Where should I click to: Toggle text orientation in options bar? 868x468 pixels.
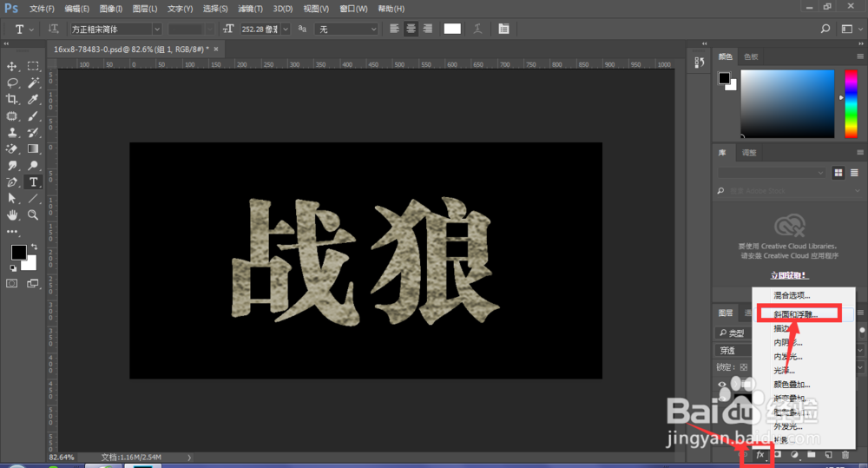click(53, 29)
